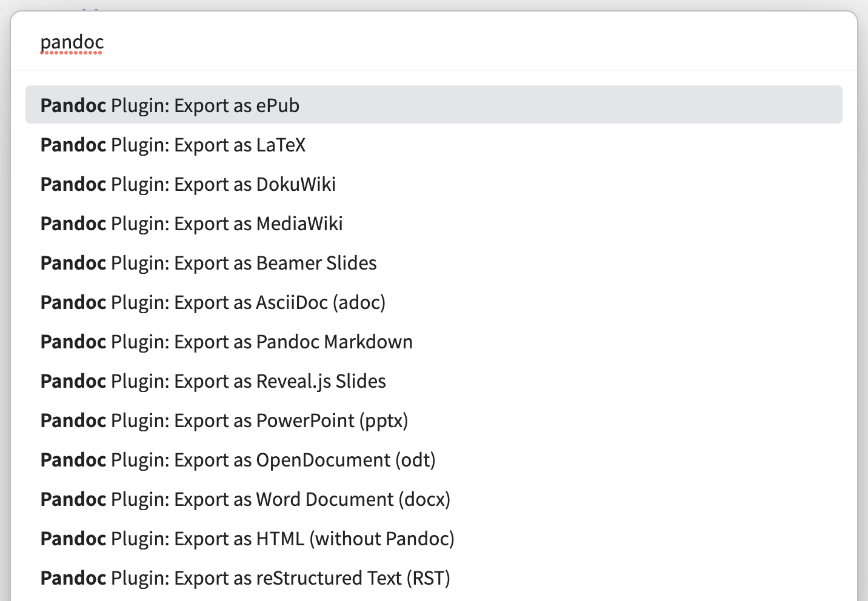
Task: Select Export as OpenDocument (odt)
Action: (x=238, y=460)
